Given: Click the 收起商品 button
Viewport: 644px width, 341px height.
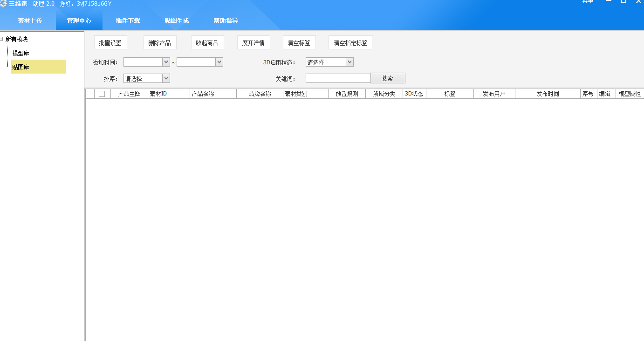Looking at the screenshot, I should point(207,42).
